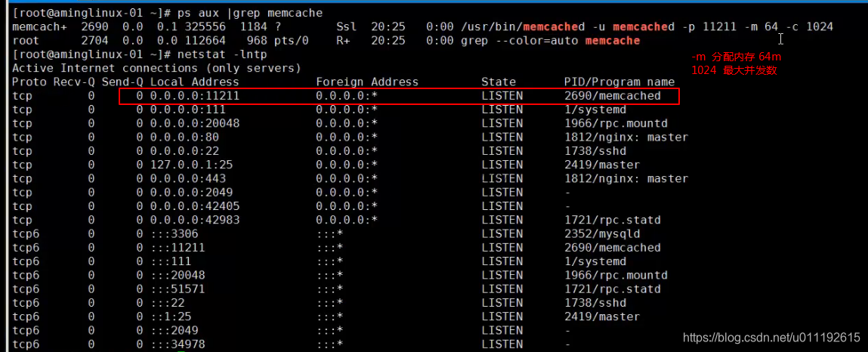Click the 'ps aux |grep memcache' command text
This screenshot has width=868, height=352.
(250, 13)
